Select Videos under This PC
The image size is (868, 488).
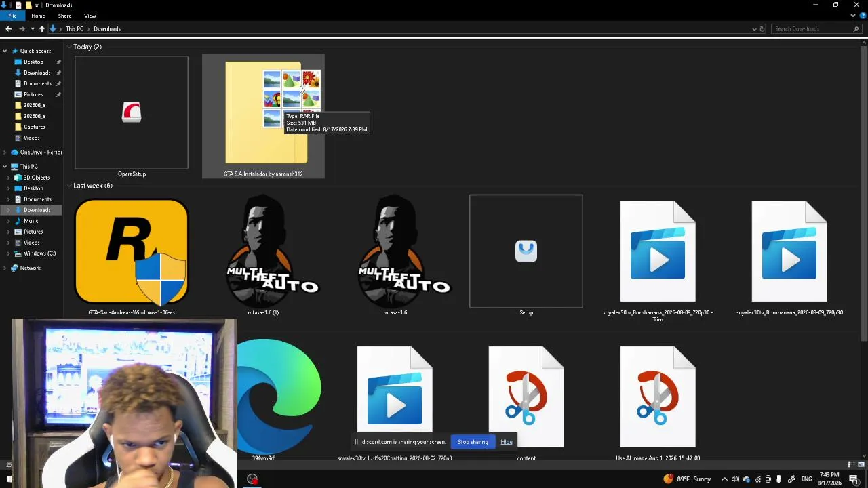tap(31, 243)
